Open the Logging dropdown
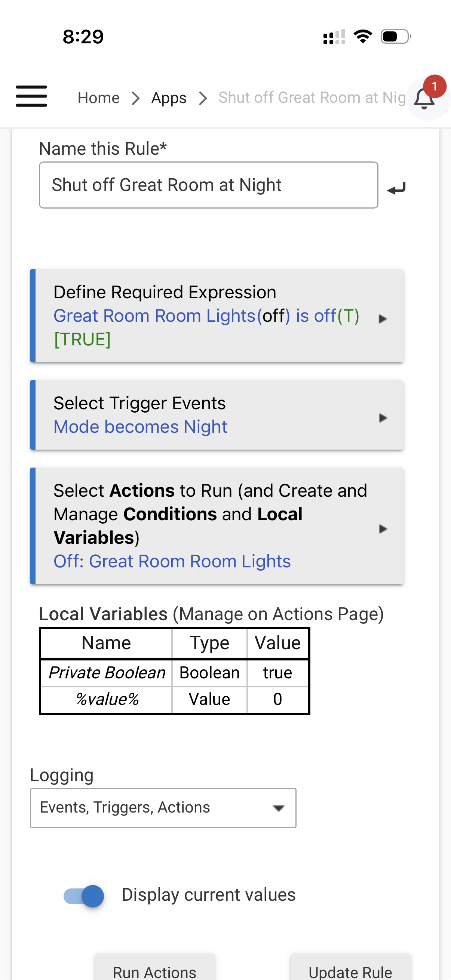This screenshot has width=451, height=980. [163, 807]
